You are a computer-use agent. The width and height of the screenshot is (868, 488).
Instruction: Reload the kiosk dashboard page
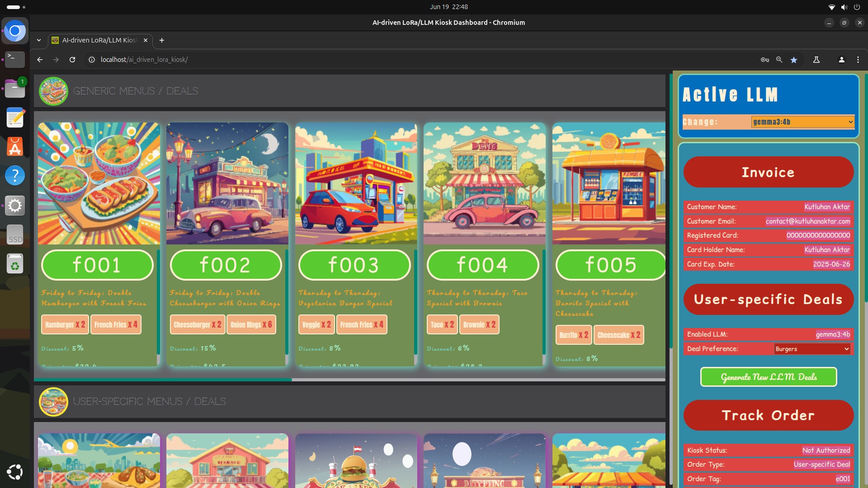point(72,60)
